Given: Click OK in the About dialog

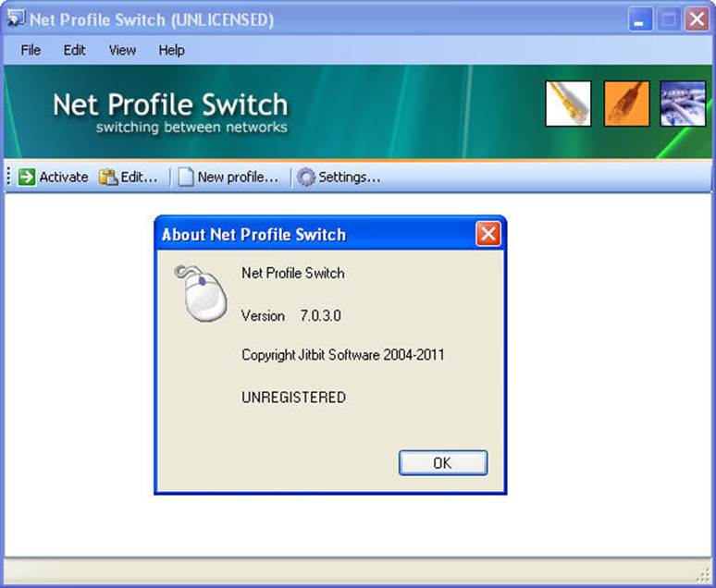Looking at the screenshot, I should coord(443,463).
